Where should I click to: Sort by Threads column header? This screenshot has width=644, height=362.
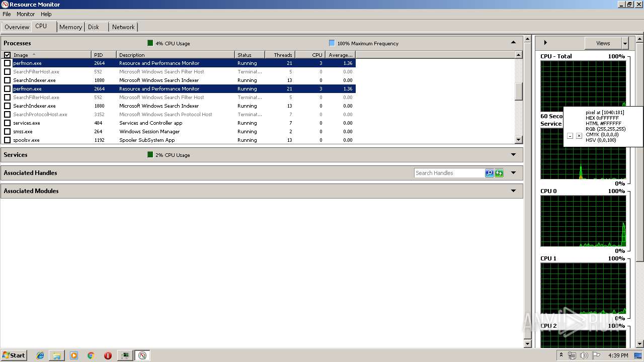click(280, 55)
